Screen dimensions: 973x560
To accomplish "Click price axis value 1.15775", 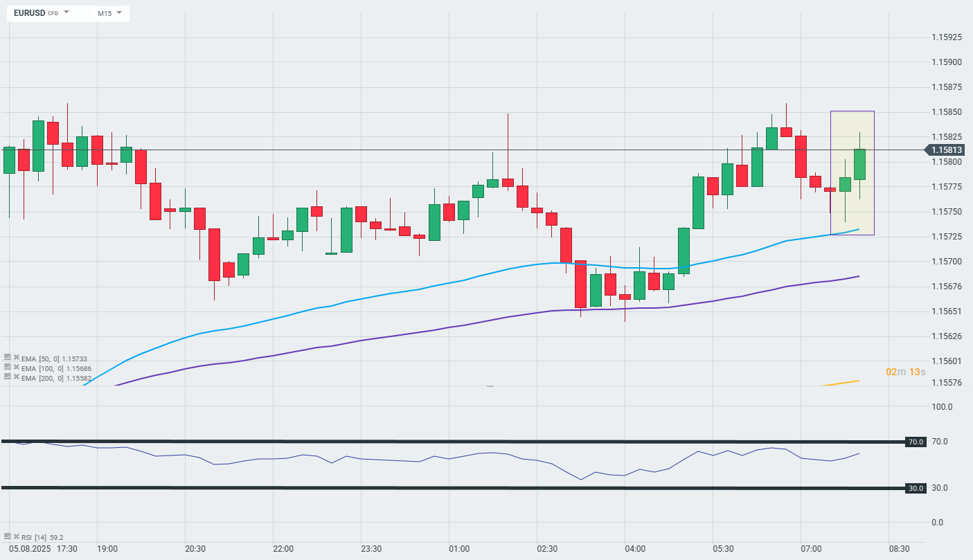I will tap(947, 187).
